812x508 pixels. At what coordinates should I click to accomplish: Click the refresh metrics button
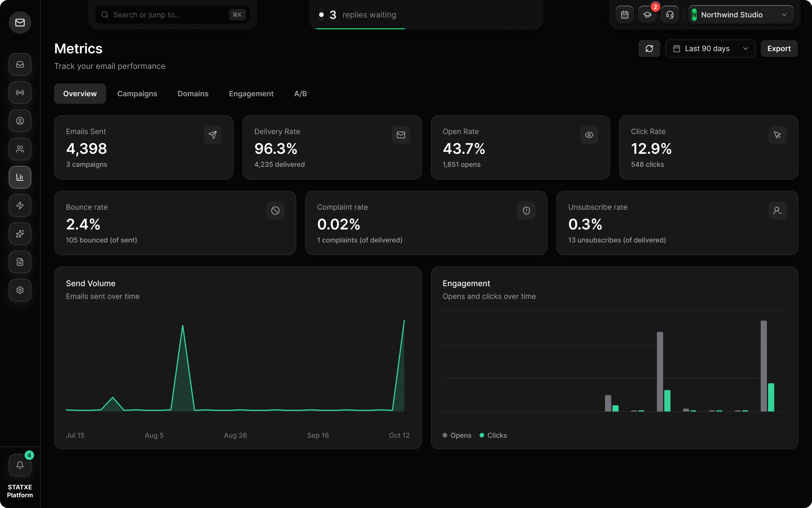[649, 49]
